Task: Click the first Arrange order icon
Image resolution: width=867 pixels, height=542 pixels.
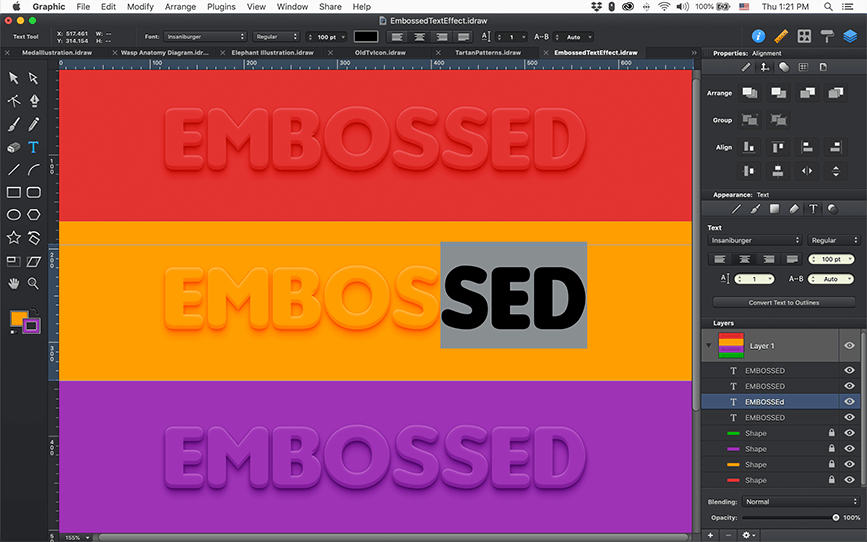Action: pyautogui.click(x=750, y=93)
